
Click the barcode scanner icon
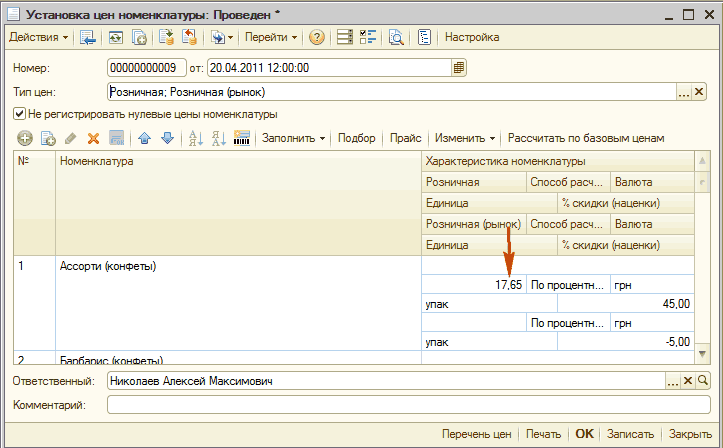pyautogui.click(x=242, y=138)
